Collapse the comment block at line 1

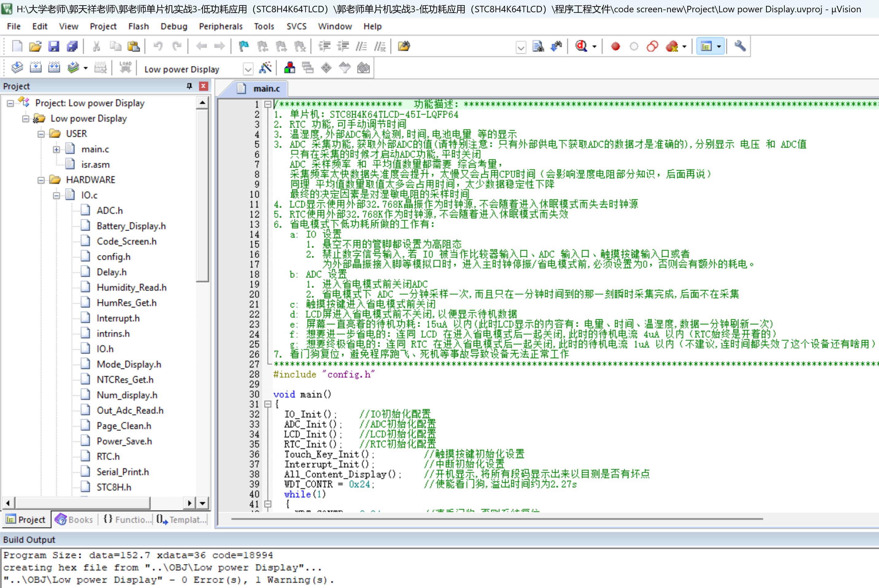[268, 104]
